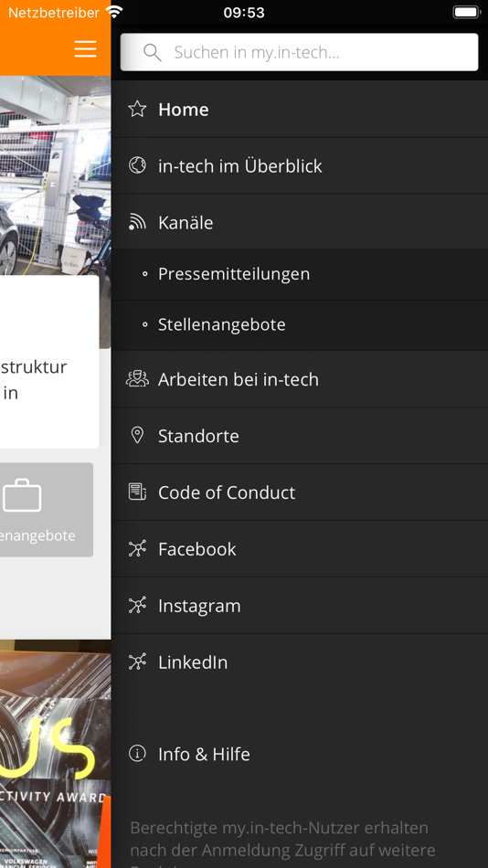Click the info circle icon
The height and width of the screenshot is (868, 488).
tap(137, 753)
